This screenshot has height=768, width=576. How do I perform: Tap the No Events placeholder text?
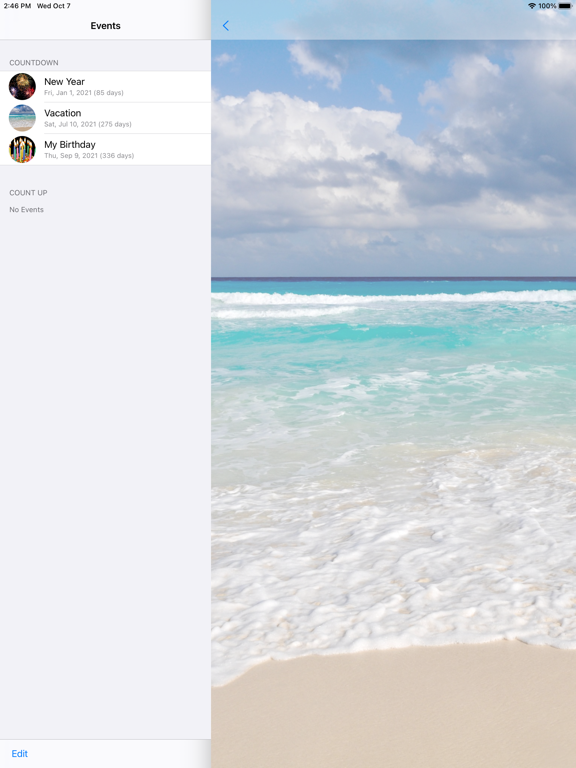coord(26,210)
